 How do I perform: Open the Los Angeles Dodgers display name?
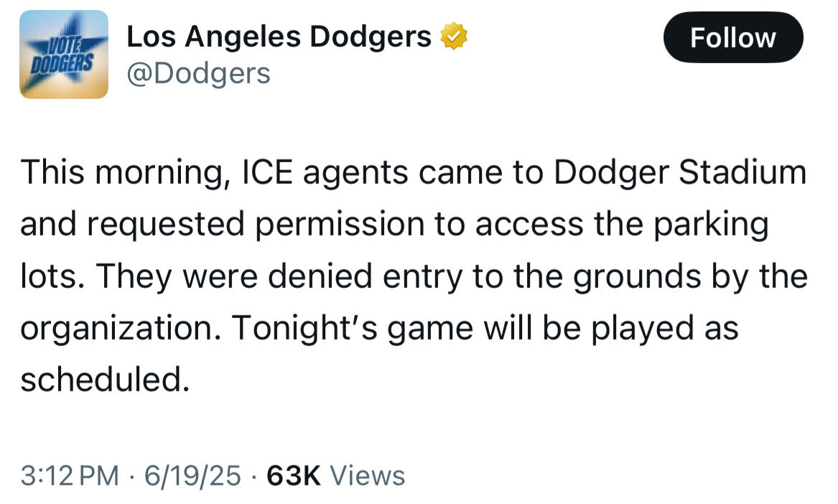coord(279,37)
